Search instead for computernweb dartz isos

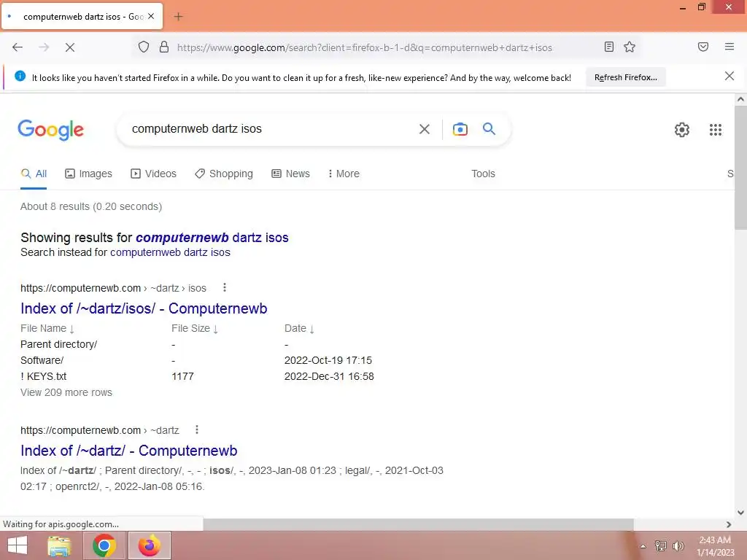coord(170,252)
